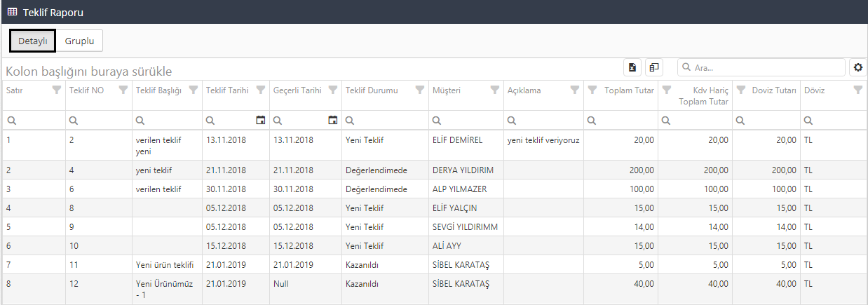868x305 pixels.
Task: Click the 'verilen teklif yeni' title cell
Action: click(167, 145)
